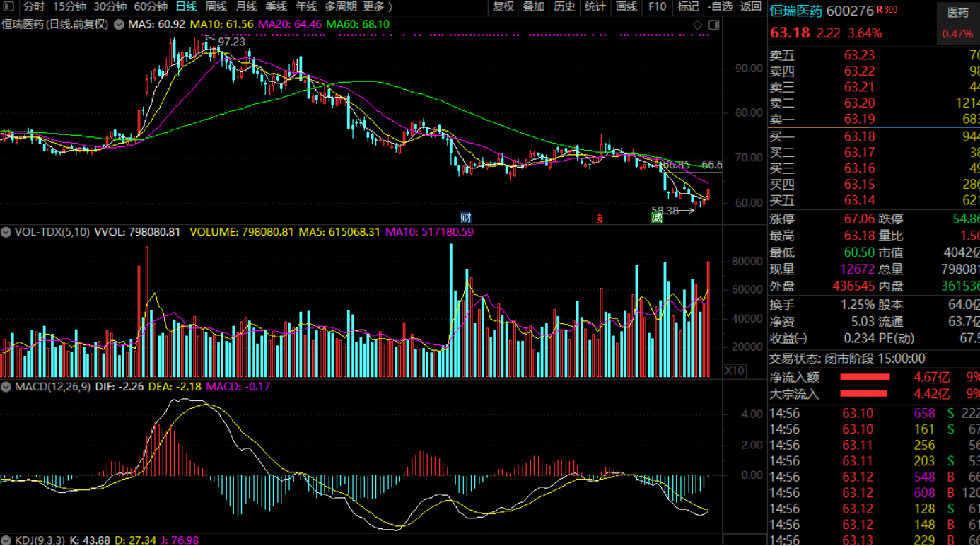The image size is (980, 546).
Task: Select the 卖一 ask price 63.19
Action: pyautogui.click(x=859, y=119)
